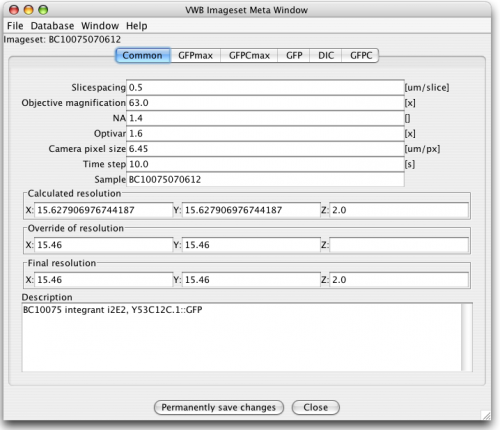The height and width of the screenshot is (430, 500).
Task: Switch to the GFPCmax tab
Action: pos(249,55)
